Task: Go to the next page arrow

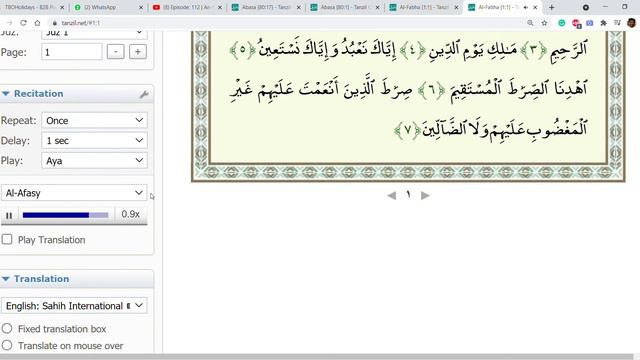Action: [425, 196]
